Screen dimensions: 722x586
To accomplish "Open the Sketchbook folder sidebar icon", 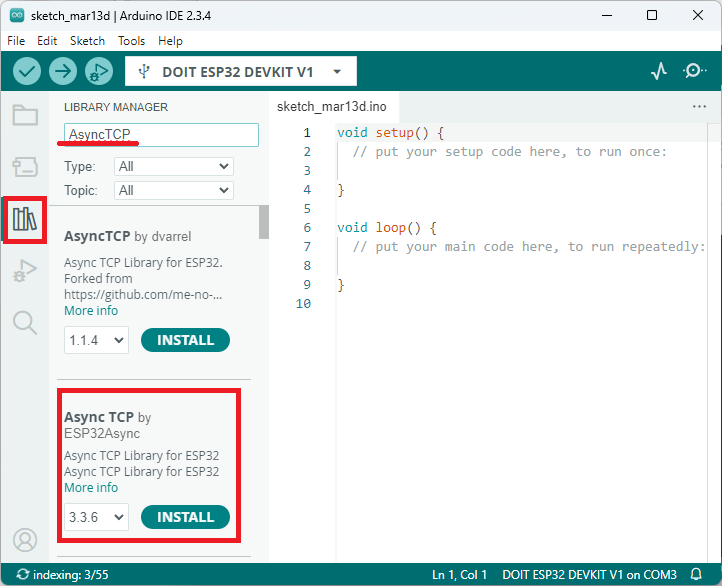I will point(25,115).
